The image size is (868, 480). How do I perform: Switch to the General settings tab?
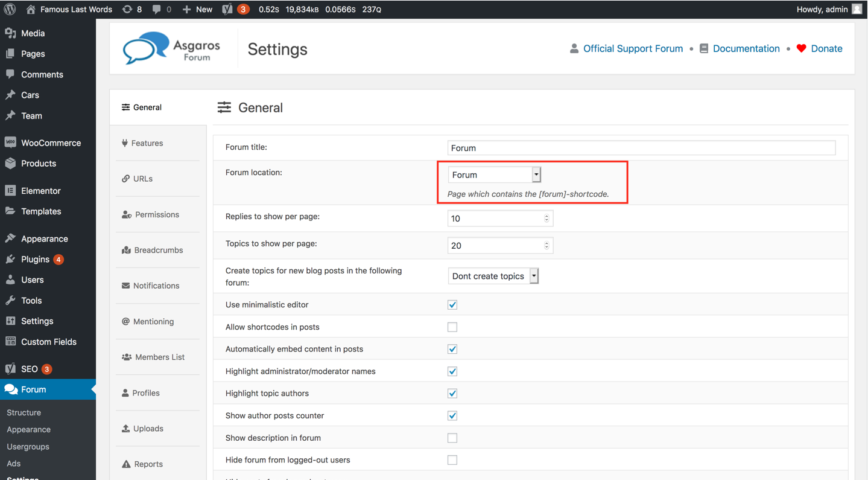point(145,107)
